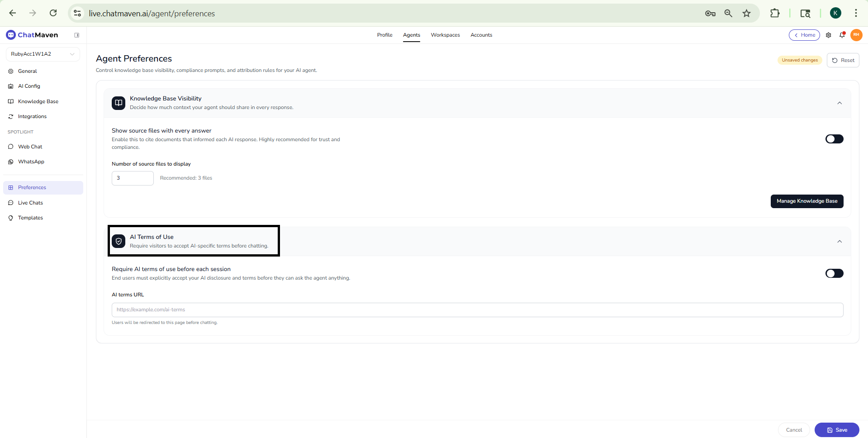
Task: Bookmark this page with star icon
Action: pyautogui.click(x=747, y=14)
